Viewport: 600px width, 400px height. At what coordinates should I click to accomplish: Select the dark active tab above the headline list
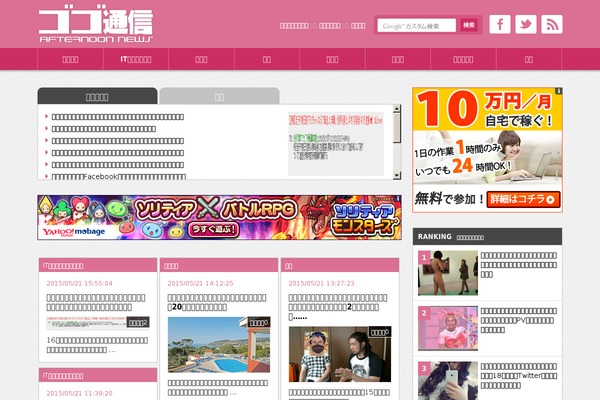point(97,96)
